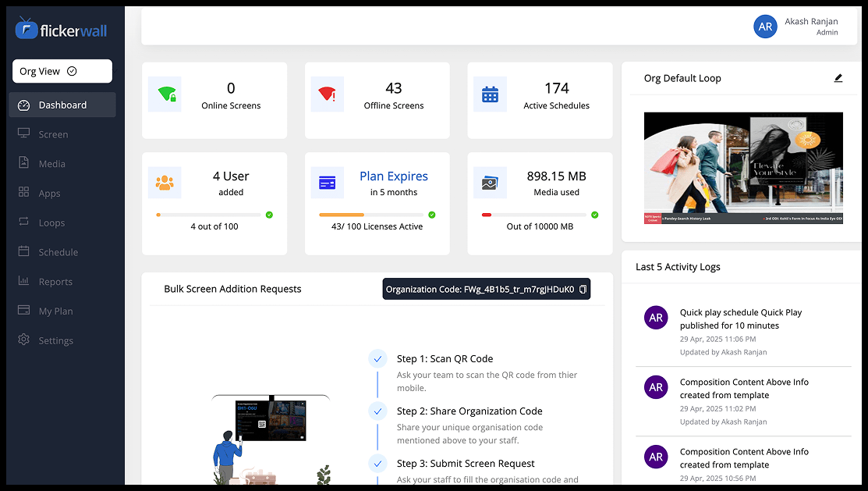The width and height of the screenshot is (868, 491).
Task: Click the licenses active progress bar
Action: point(371,215)
